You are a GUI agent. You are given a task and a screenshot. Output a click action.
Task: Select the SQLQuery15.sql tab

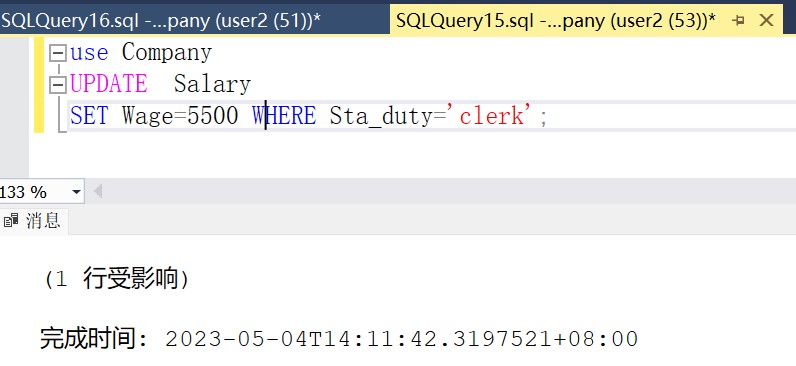(x=556, y=21)
